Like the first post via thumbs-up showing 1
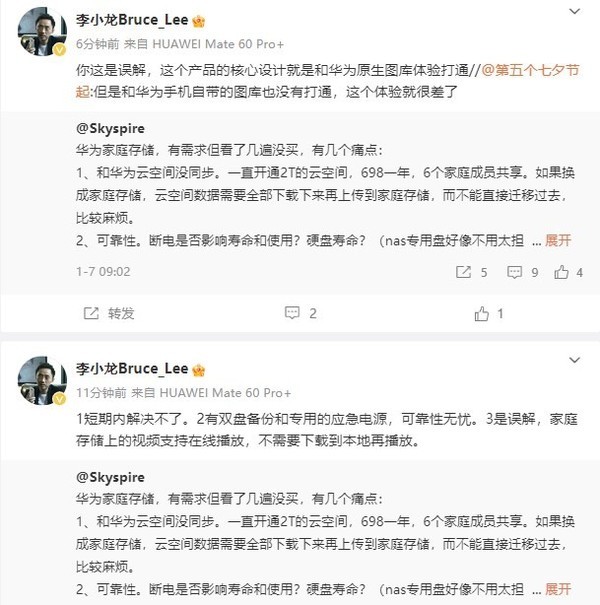 coord(483,314)
